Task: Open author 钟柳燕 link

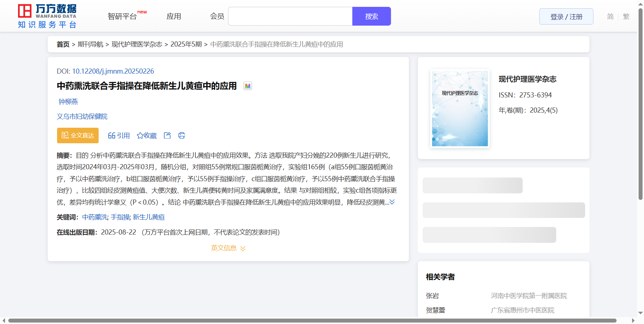Action: (68, 102)
